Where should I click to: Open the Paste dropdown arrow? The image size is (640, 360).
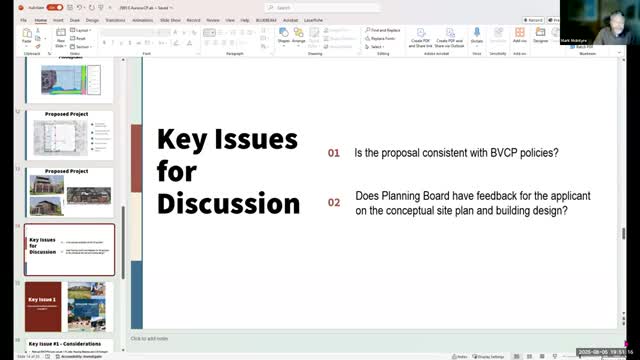[x=27, y=45]
